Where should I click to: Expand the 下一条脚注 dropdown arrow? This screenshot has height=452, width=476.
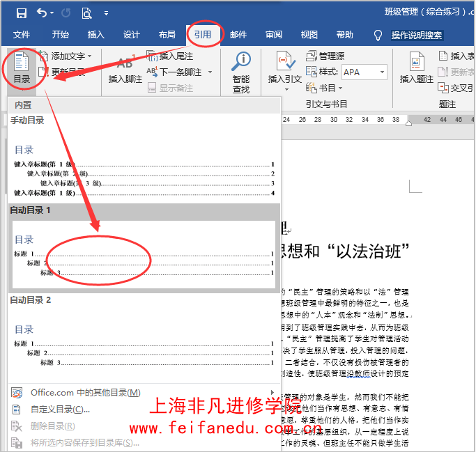pyautogui.click(x=208, y=72)
